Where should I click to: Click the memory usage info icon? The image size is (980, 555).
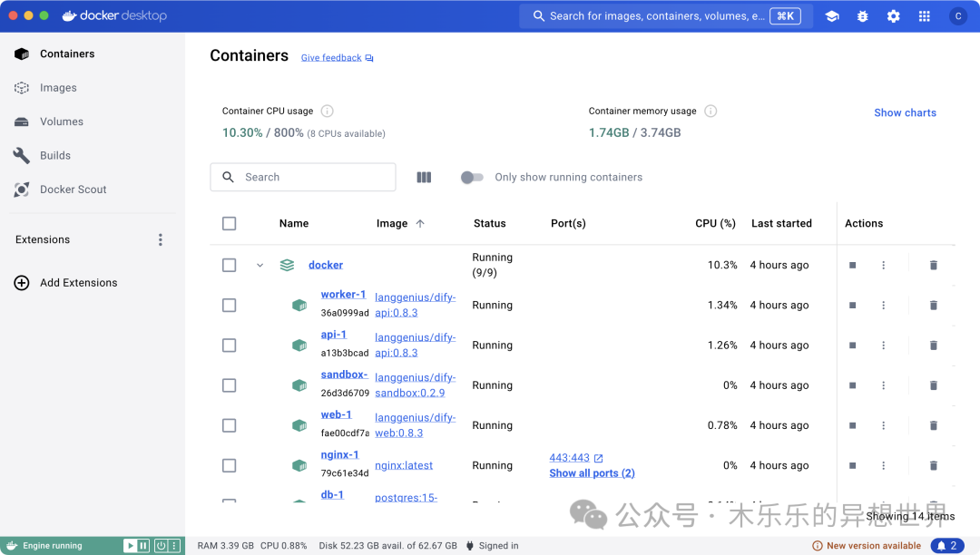point(710,112)
